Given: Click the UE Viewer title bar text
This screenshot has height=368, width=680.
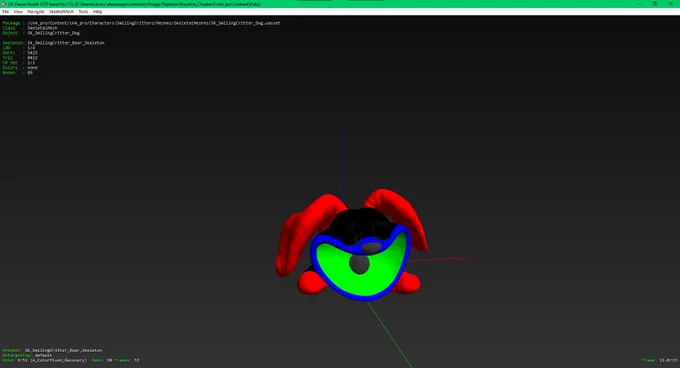Looking at the screenshot, I should pos(134,4).
